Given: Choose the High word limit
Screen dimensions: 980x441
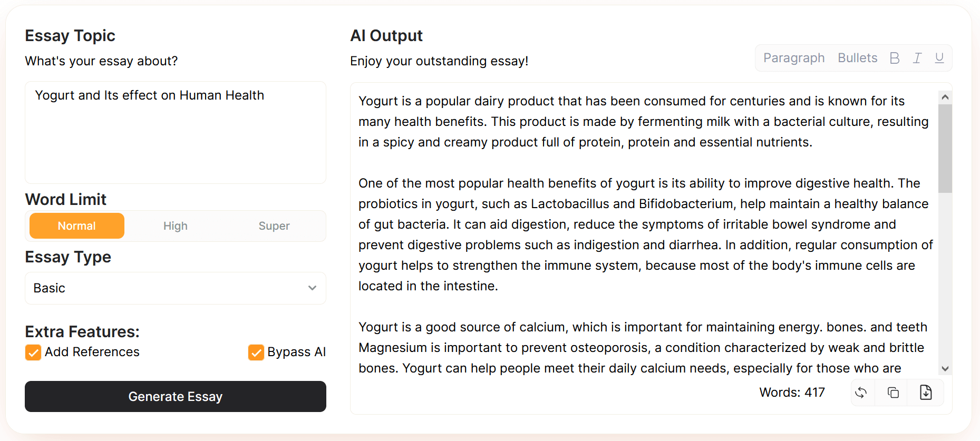Looking at the screenshot, I should pos(176,226).
